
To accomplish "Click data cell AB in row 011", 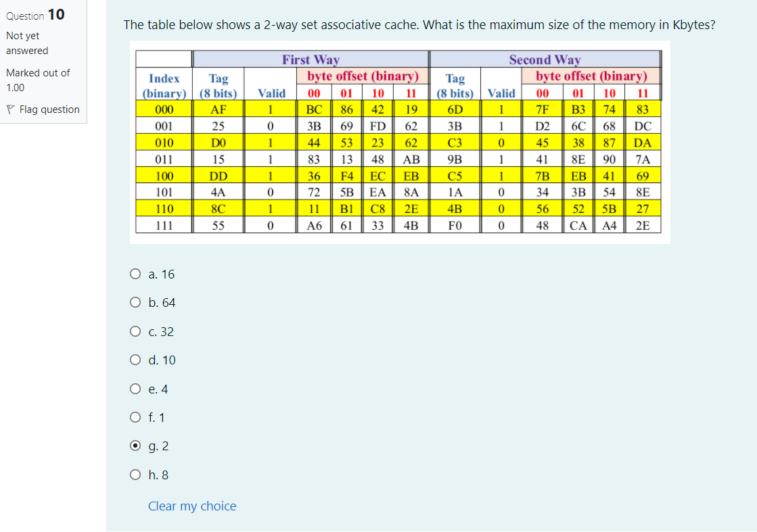I will click(x=411, y=159).
